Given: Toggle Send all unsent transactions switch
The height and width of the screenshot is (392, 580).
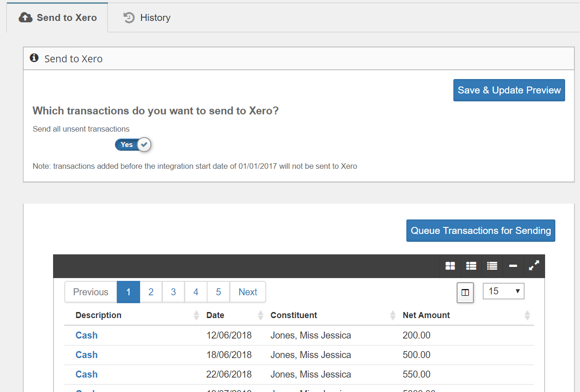Looking at the screenshot, I should pyautogui.click(x=133, y=145).
